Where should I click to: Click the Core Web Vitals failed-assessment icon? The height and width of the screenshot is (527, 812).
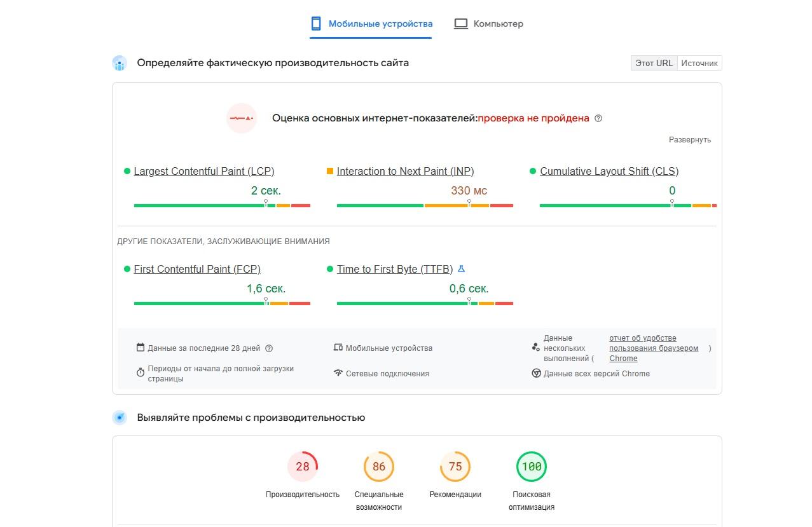pyautogui.click(x=242, y=118)
